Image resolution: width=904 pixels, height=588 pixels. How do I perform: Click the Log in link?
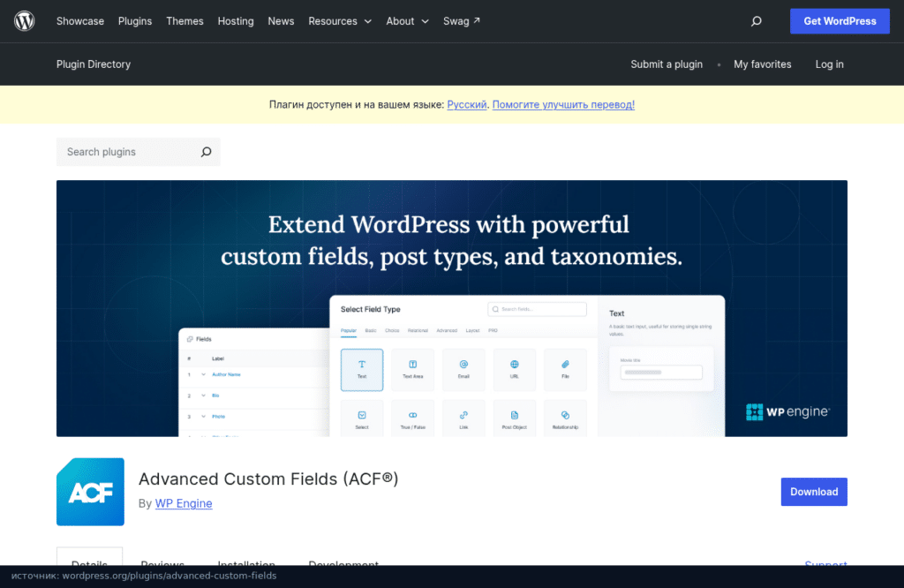pos(829,64)
